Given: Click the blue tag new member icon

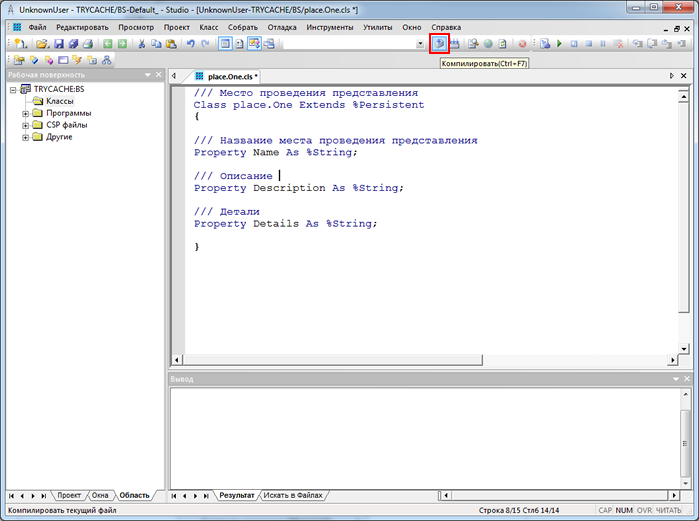Looking at the screenshot, I should 34,60.
